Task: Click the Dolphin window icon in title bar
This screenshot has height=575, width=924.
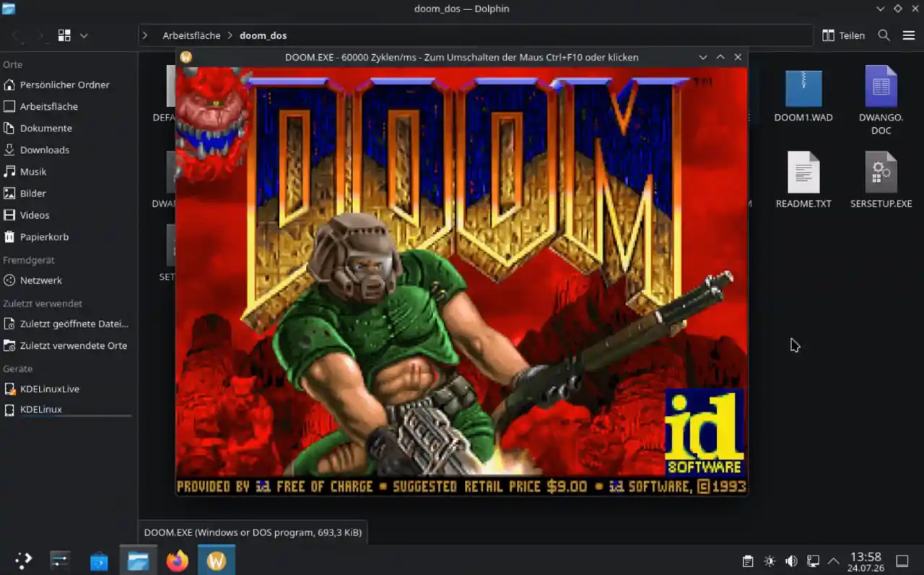Action: (x=9, y=9)
